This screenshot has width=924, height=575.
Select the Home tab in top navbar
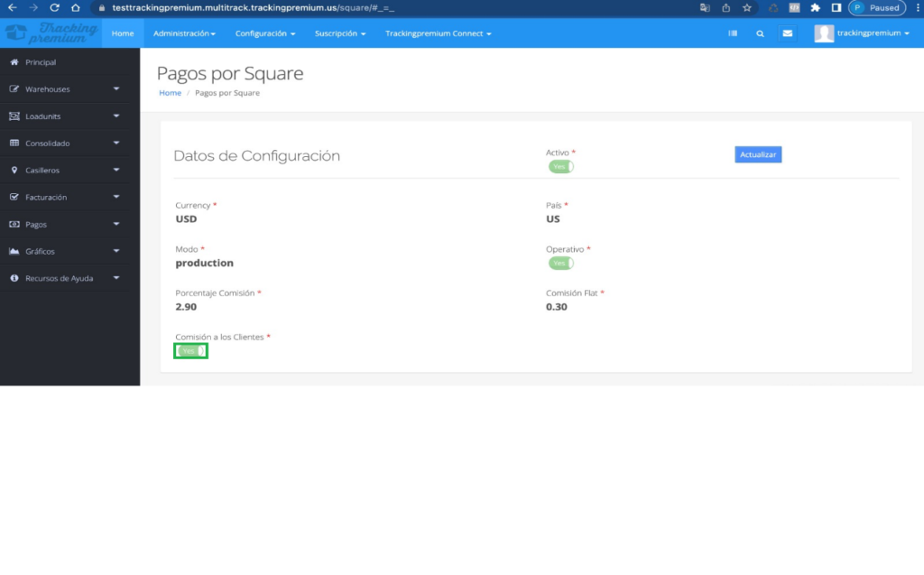click(x=123, y=33)
